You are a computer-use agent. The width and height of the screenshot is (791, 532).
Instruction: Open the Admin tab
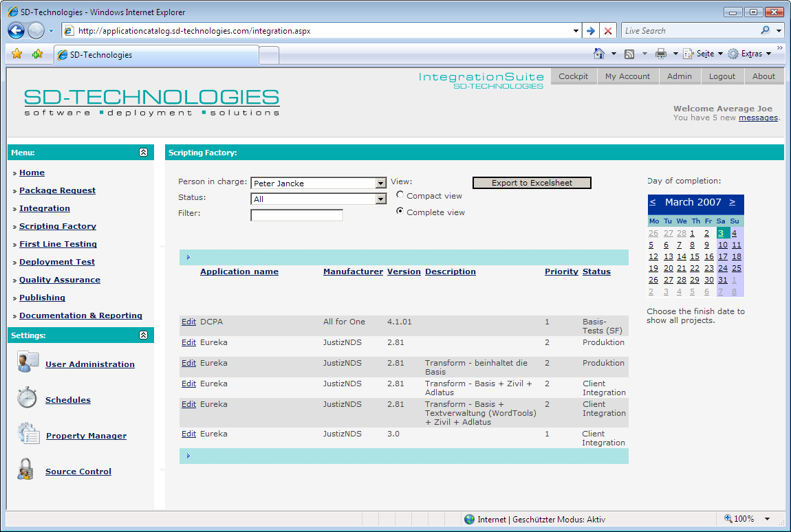[680, 76]
